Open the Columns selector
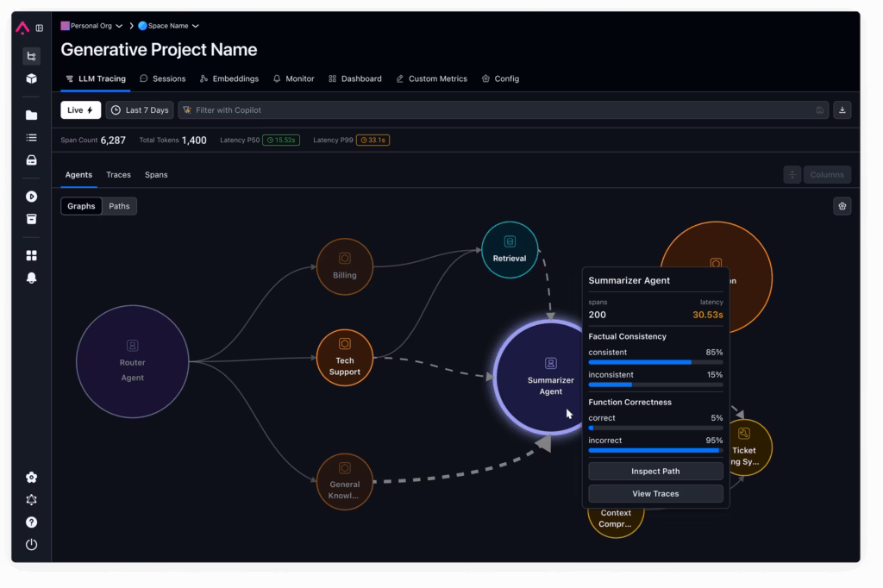This screenshot has width=883, height=588. [827, 175]
